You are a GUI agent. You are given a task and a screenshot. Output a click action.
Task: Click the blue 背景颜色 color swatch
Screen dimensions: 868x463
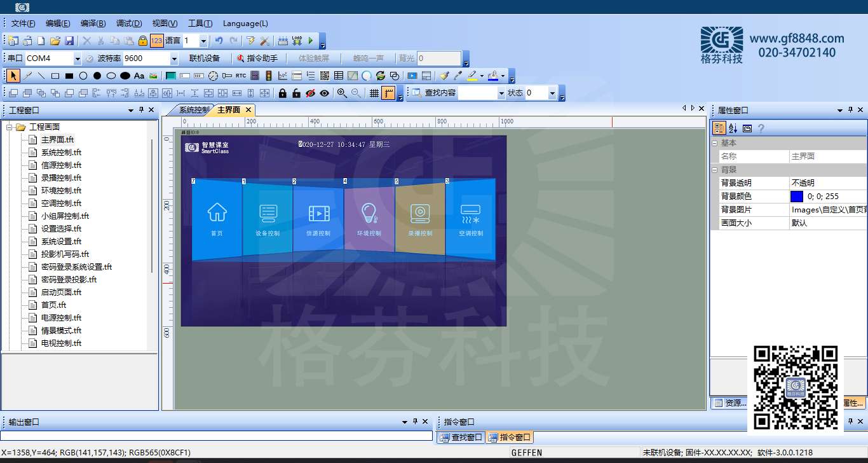pyautogui.click(x=797, y=197)
